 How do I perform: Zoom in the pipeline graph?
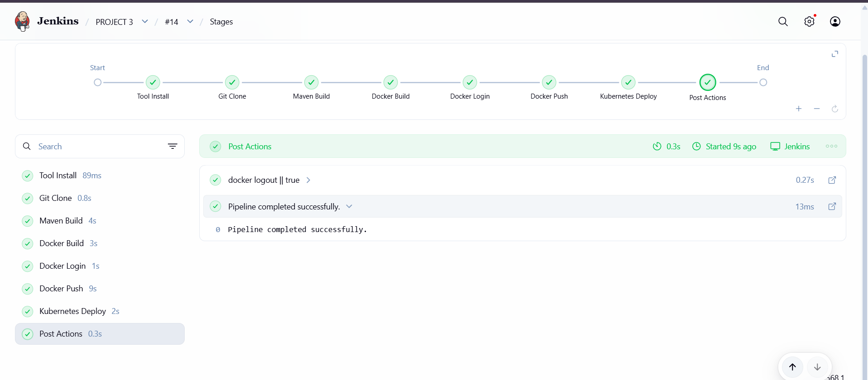[799, 109]
